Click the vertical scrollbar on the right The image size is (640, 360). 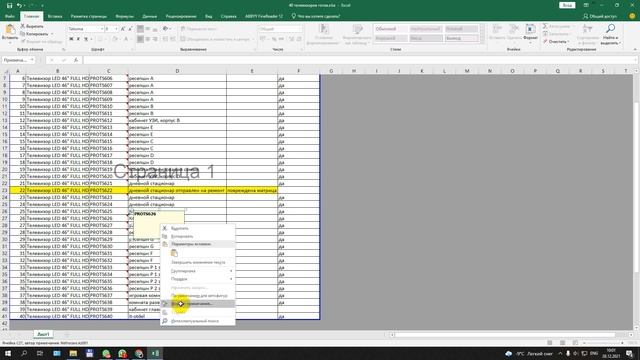[x=636, y=188]
